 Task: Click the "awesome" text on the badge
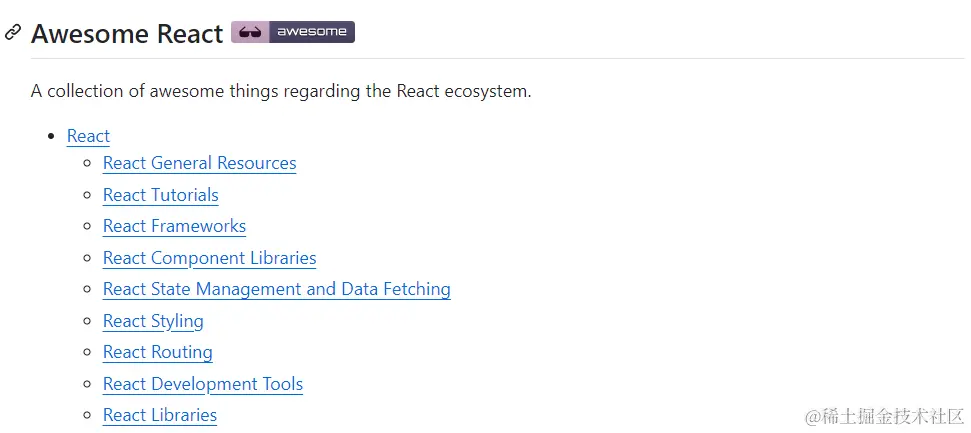tap(311, 32)
